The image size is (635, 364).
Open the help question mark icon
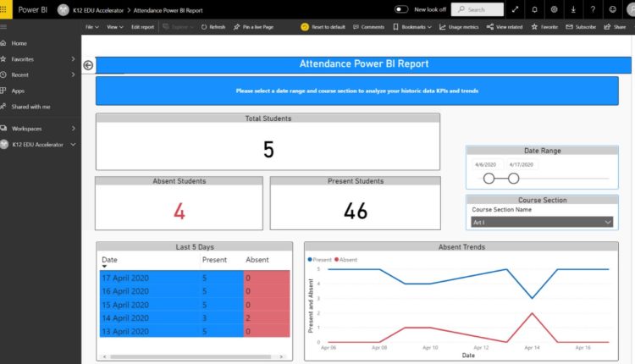point(593,9)
